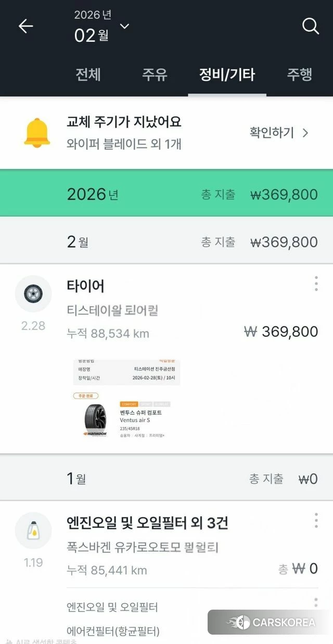333x644 pixels.
Task: Tap the engine oil category icon
Action: 33,531
